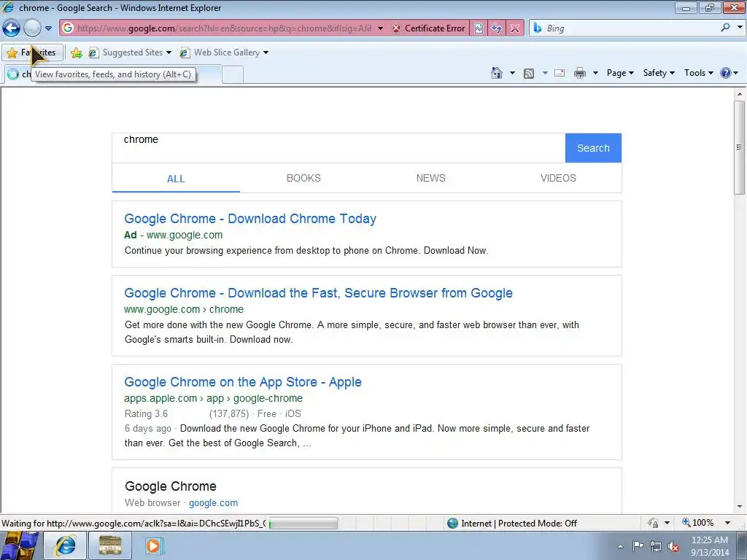Open the Windows Start button

coord(20,545)
